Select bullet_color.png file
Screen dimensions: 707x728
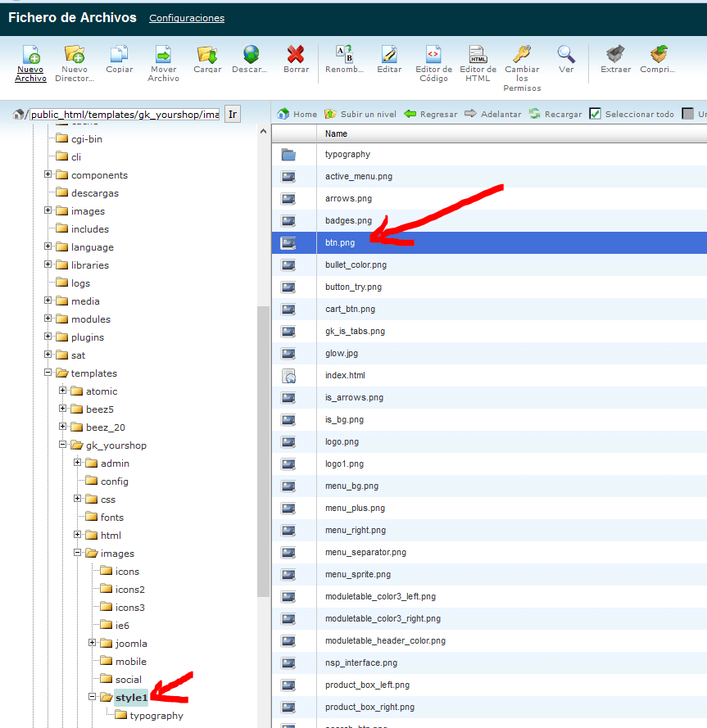tap(356, 265)
